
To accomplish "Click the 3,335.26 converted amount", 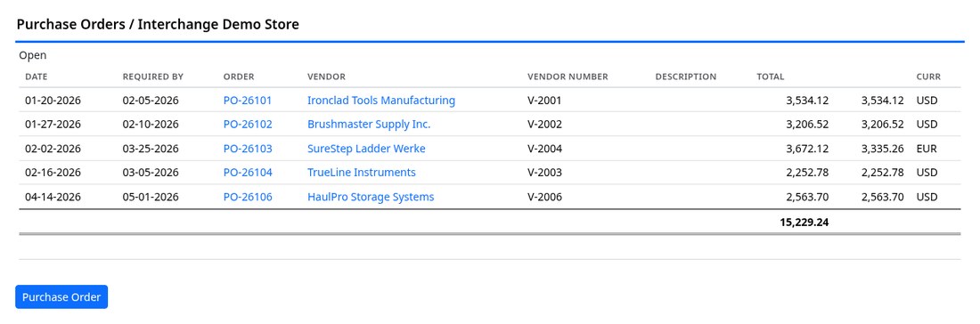I will pyautogui.click(x=883, y=149).
